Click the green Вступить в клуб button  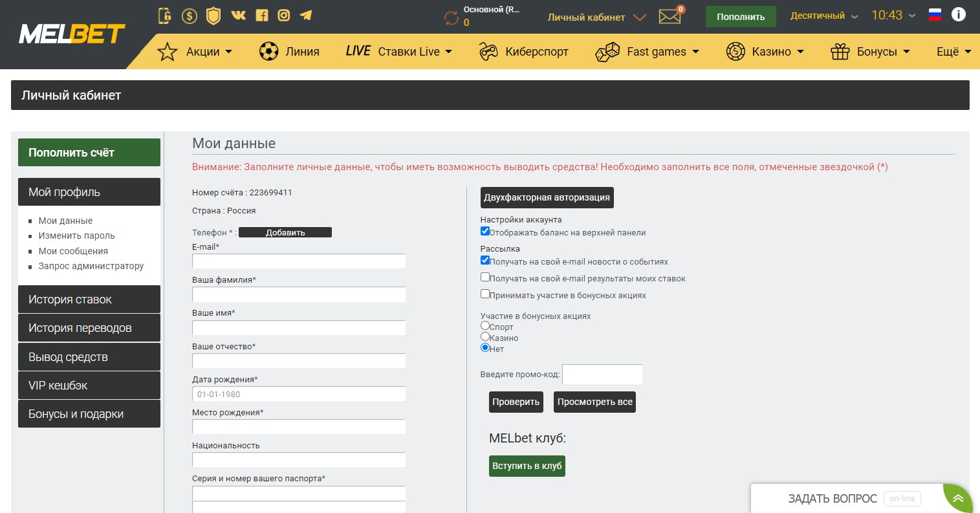pos(527,466)
